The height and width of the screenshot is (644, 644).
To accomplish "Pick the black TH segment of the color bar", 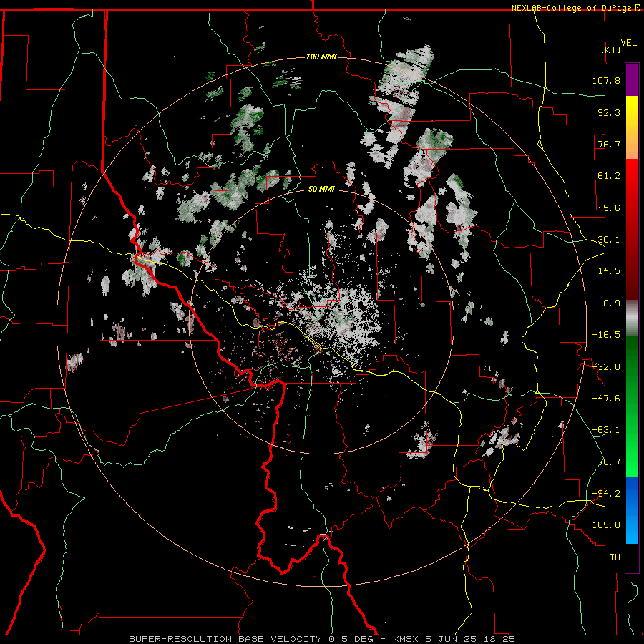I will pyautogui.click(x=632, y=557).
